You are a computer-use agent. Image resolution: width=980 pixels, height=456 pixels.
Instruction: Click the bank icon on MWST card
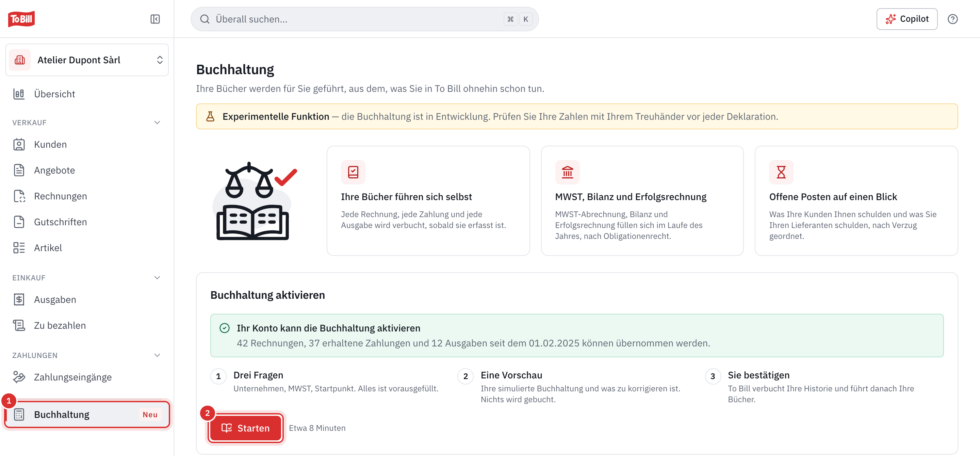click(x=567, y=172)
